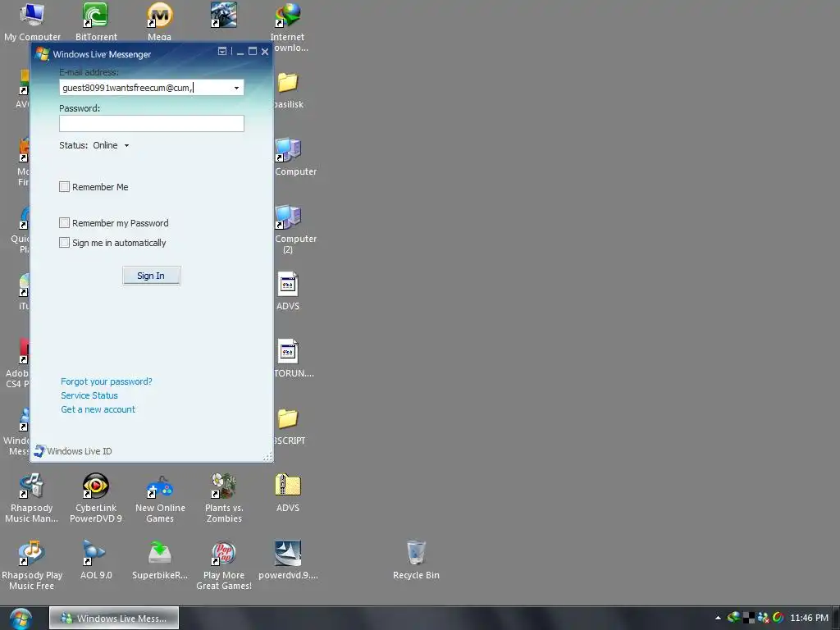Open the Show menu button in Messenger title bar

pos(221,52)
